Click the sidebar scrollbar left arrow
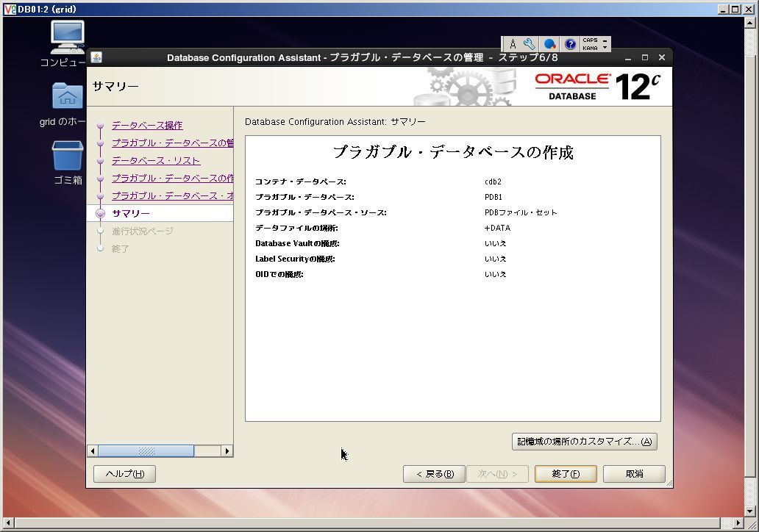 pos(93,451)
